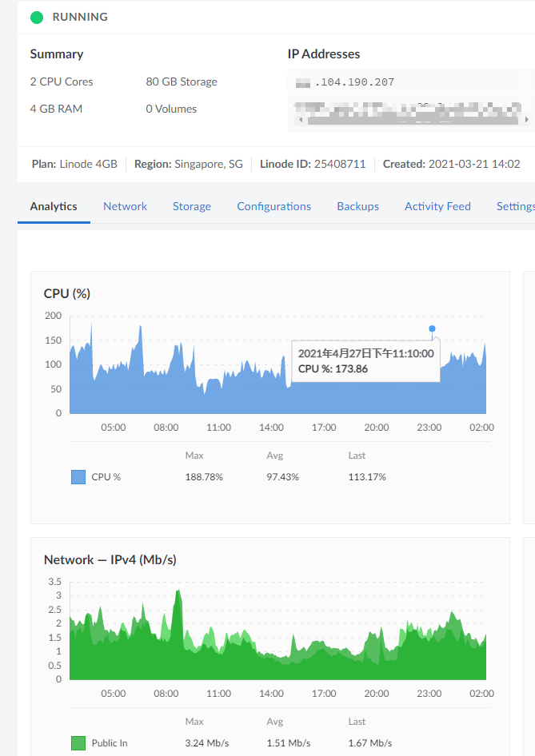Go to the Configurations tab
The height and width of the screenshot is (756, 535).
[273, 206]
